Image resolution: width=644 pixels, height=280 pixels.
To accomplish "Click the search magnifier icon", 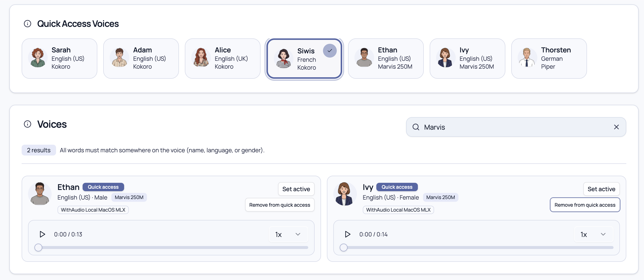I will (416, 127).
